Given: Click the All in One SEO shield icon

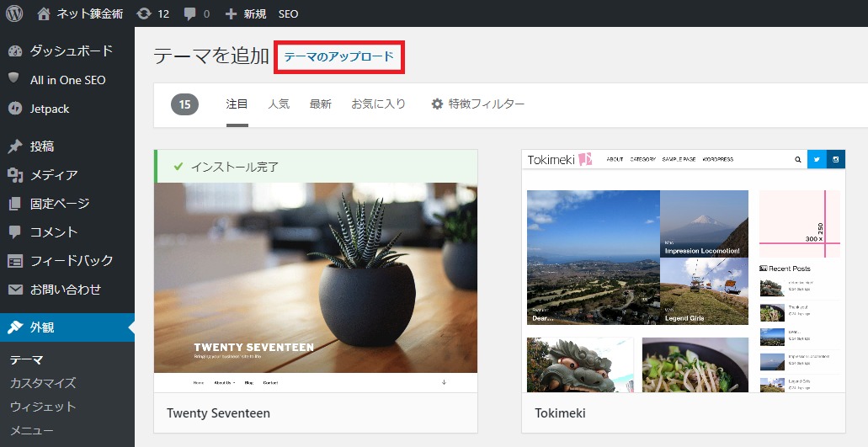Looking at the screenshot, I should 14,78.
